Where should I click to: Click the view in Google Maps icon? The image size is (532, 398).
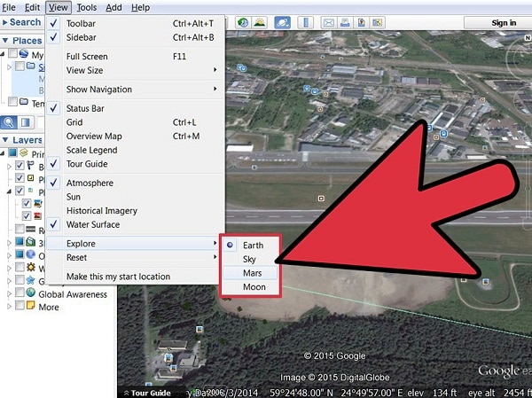pyautogui.click(x=378, y=23)
